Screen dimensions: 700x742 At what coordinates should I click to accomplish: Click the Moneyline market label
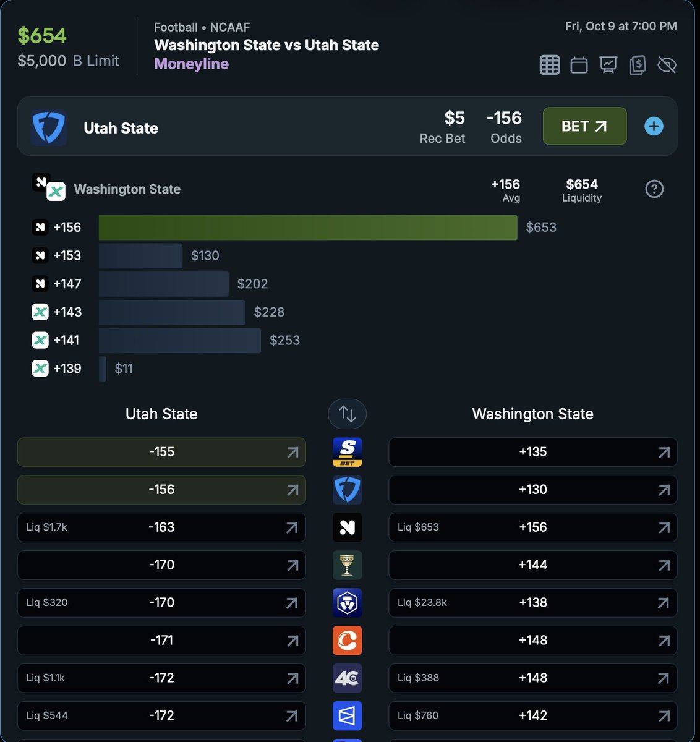[191, 64]
